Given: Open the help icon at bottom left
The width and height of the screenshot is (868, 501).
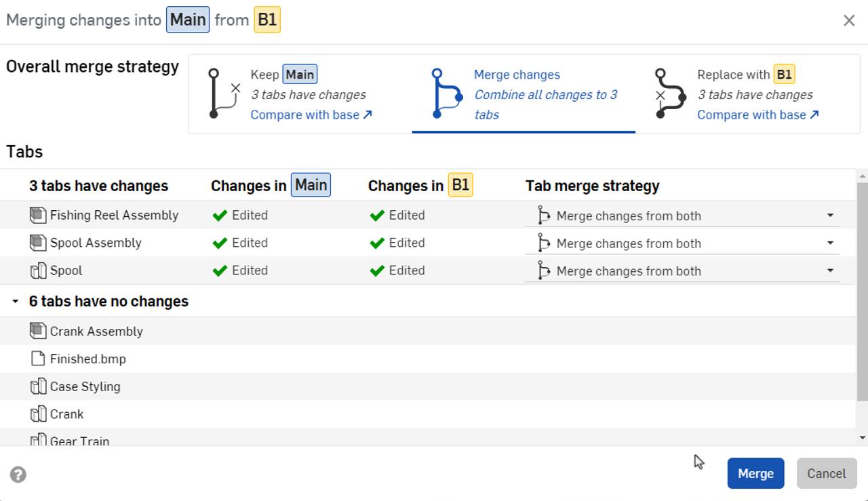Looking at the screenshot, I should [x=18, y=474].
